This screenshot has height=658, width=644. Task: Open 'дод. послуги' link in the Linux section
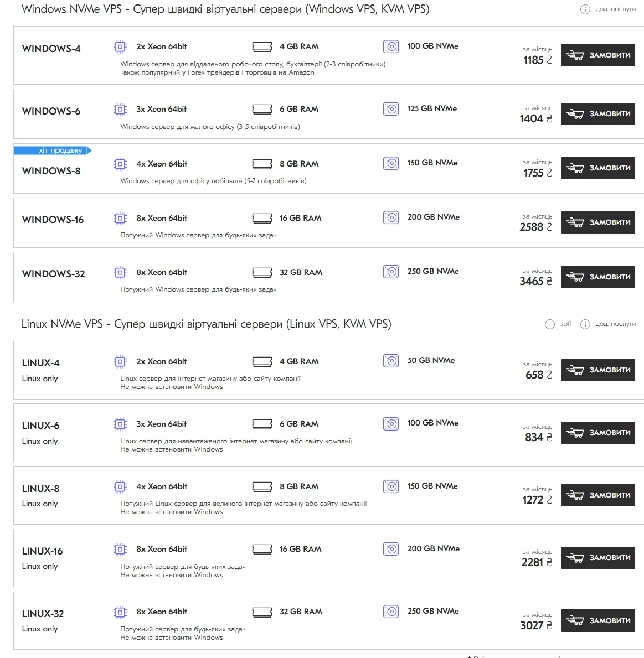pyautogui.click(x=615, y=324)
